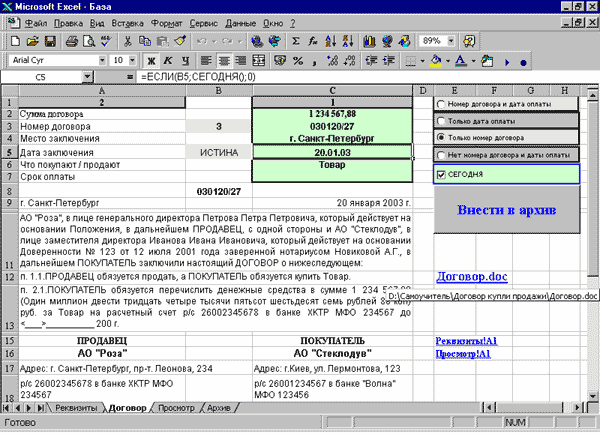
Task: Open a file with the Open folder icon
Action: tap(33, 41)
